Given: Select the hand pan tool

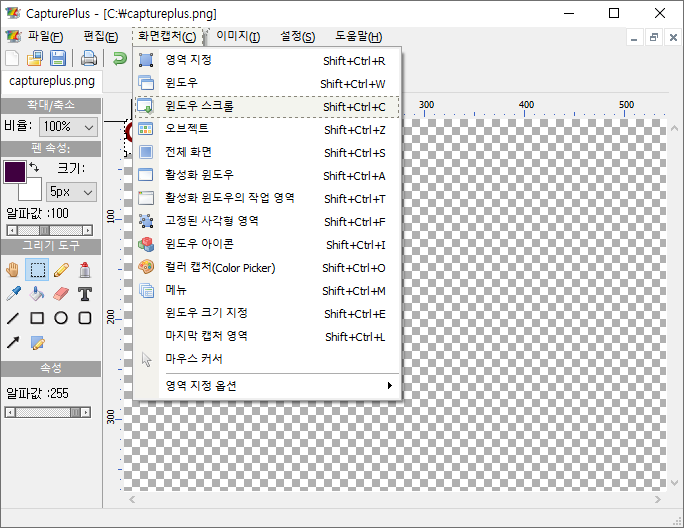Looking at the screenshot, I should tap(13, 269).
